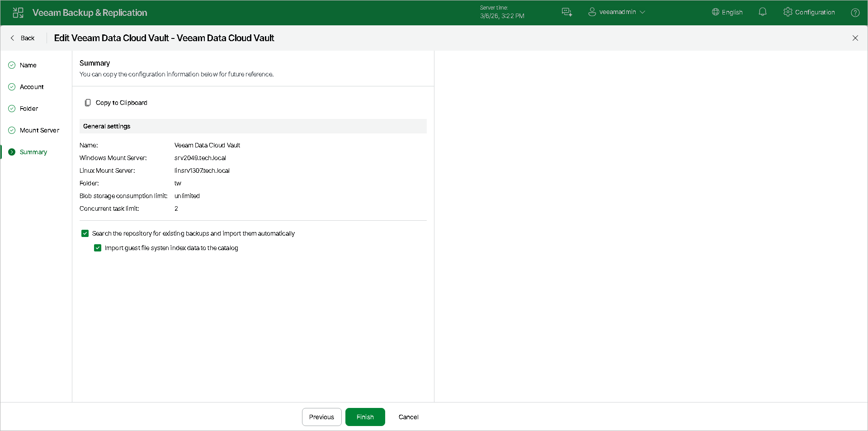Cancel the edit wizard

click(409, 417)
